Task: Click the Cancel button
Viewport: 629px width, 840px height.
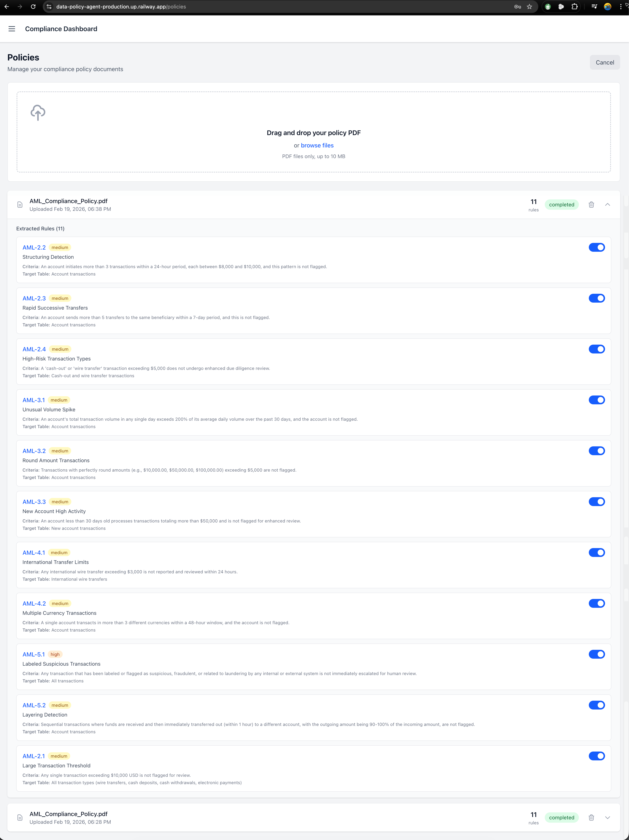Action: [605, 63]
